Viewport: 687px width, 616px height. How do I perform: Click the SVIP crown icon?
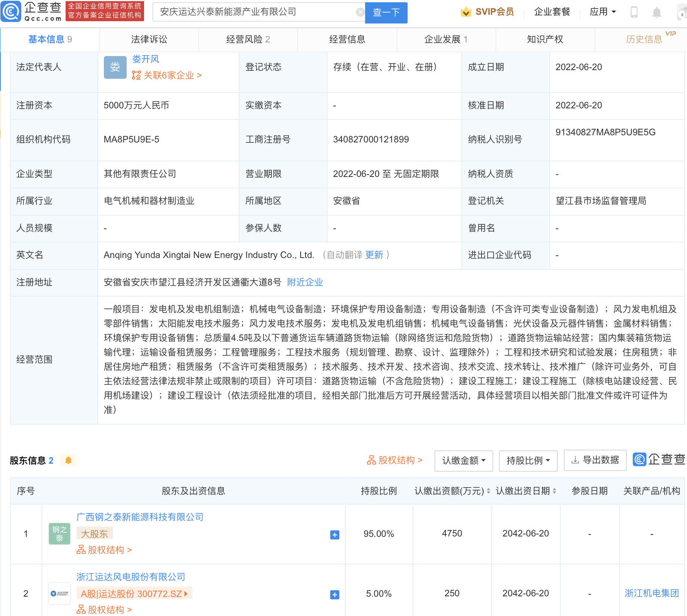point(466,12)
